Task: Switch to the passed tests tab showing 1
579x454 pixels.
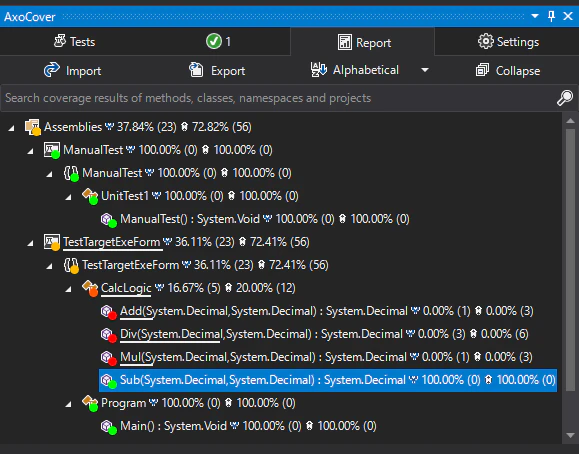Action: [218, 42]
